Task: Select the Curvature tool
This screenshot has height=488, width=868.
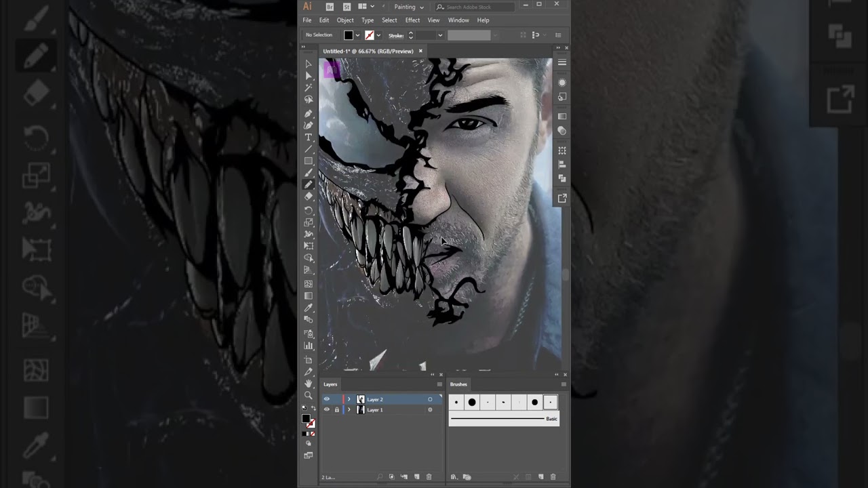Action: coord(309,125)
